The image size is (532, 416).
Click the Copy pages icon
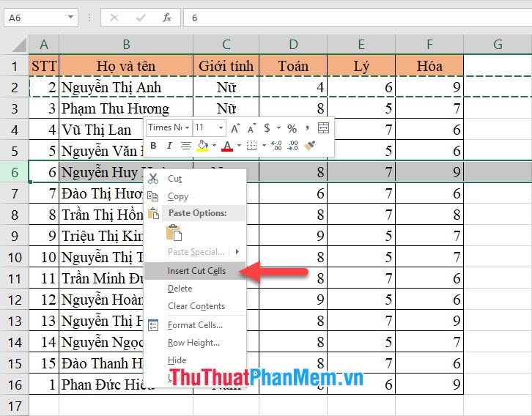coord(153,196)
